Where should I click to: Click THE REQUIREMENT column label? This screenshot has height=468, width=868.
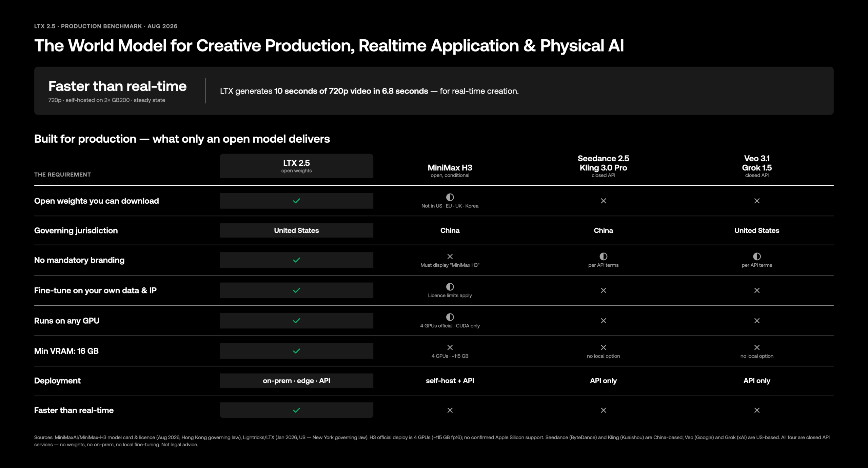click(x=62, y=175)
